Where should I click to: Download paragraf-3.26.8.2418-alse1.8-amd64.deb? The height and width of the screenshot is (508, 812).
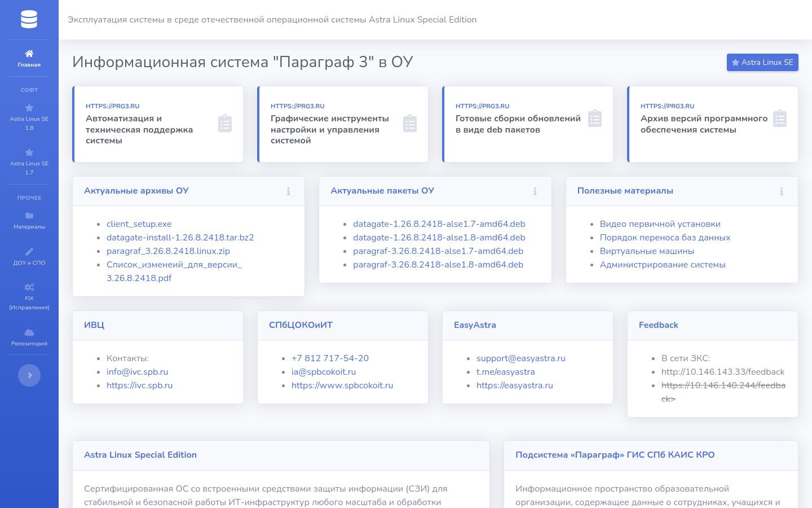click(x=438, y=265)
